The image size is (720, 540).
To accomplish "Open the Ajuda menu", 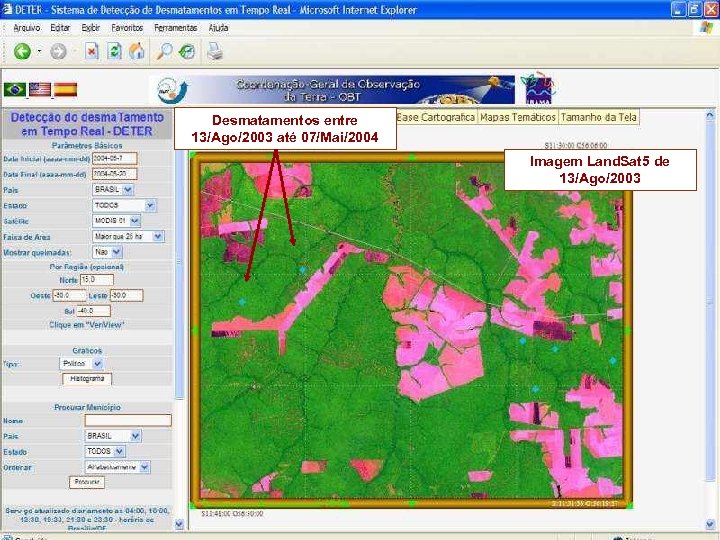I will pos(219,28).
